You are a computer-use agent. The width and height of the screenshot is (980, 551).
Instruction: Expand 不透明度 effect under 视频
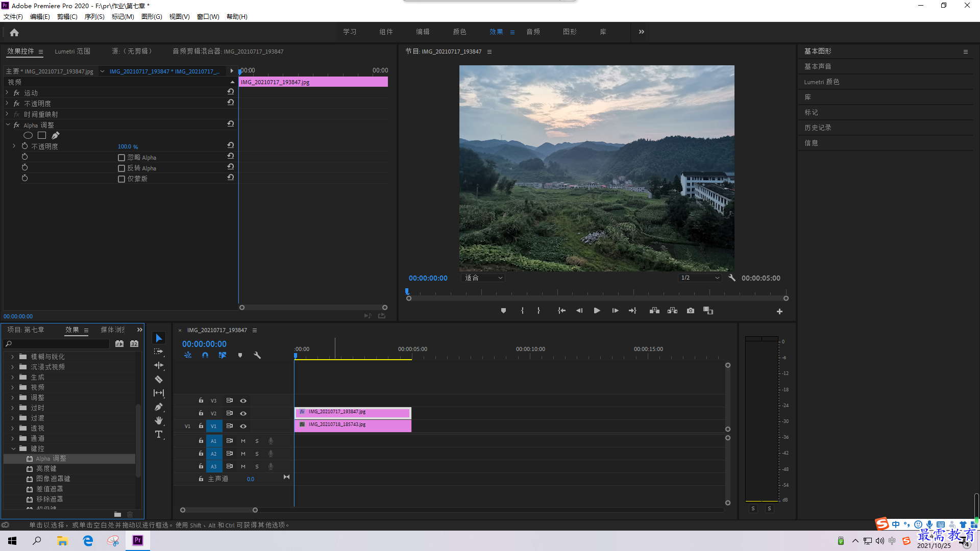tap(7, 104)
